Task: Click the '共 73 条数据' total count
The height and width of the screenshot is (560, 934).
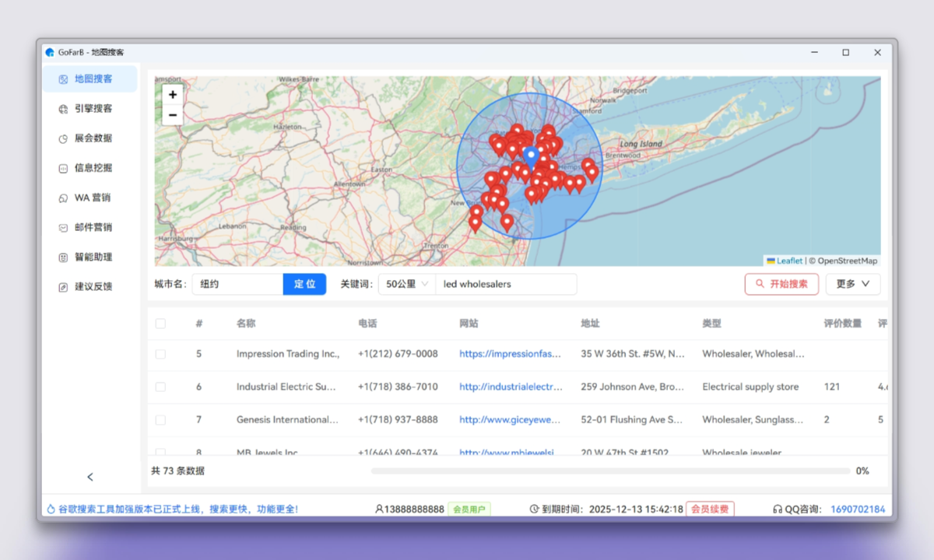Action: point(177,471)
